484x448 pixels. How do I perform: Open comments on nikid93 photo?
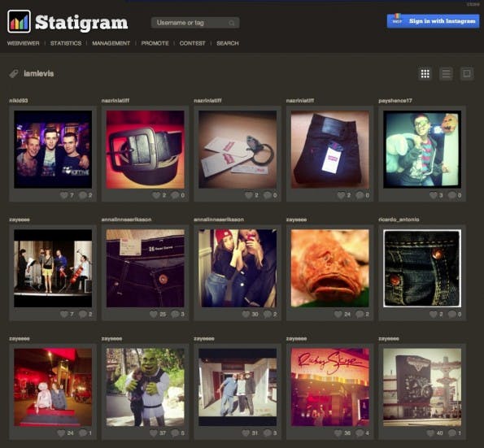pos(82,195)
